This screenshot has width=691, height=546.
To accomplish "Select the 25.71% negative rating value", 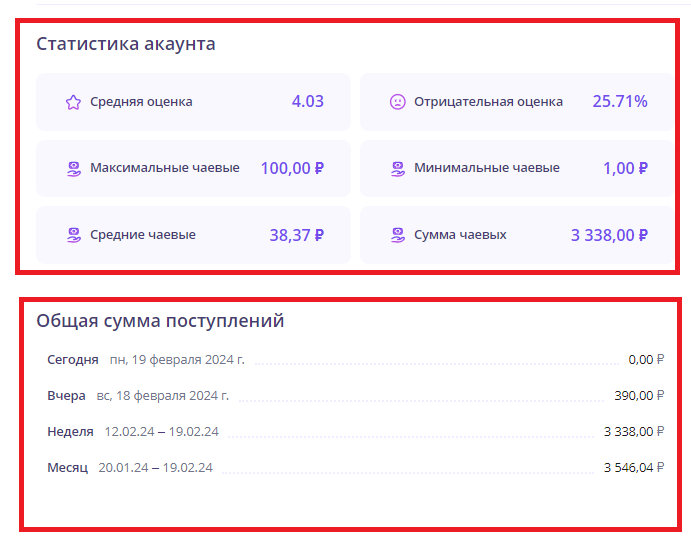I will [x=619, y=101].
